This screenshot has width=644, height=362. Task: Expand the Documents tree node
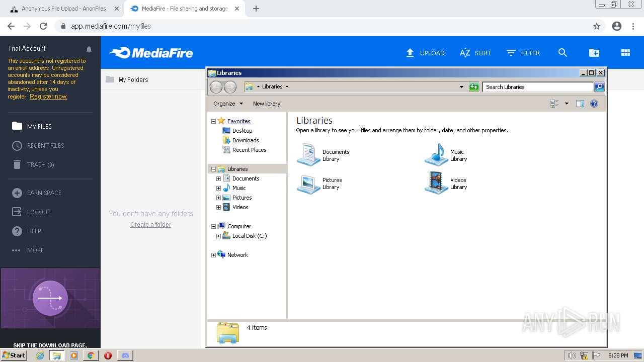tap(218, 178)
